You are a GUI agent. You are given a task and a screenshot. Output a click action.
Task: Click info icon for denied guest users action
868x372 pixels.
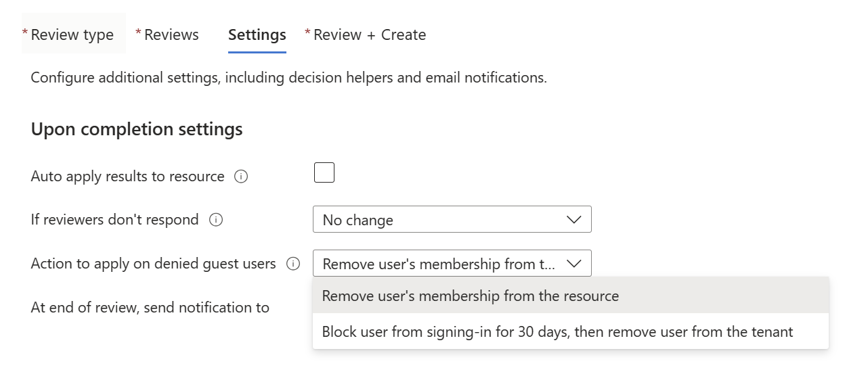[x=293, y=264]
